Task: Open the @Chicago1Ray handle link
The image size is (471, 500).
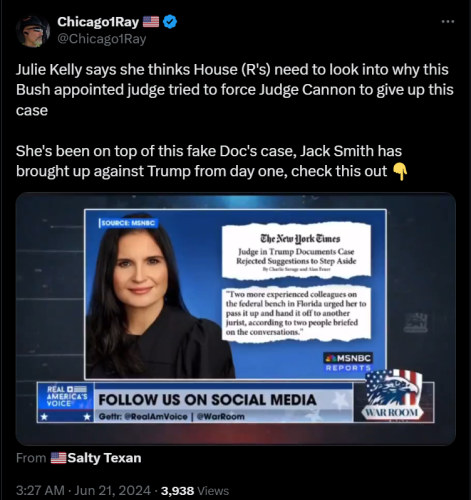Action: (x=102, y=39)
